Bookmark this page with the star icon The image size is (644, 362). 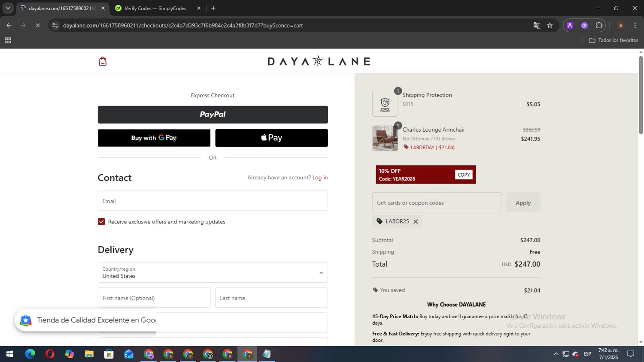click(x=550, y=25)
